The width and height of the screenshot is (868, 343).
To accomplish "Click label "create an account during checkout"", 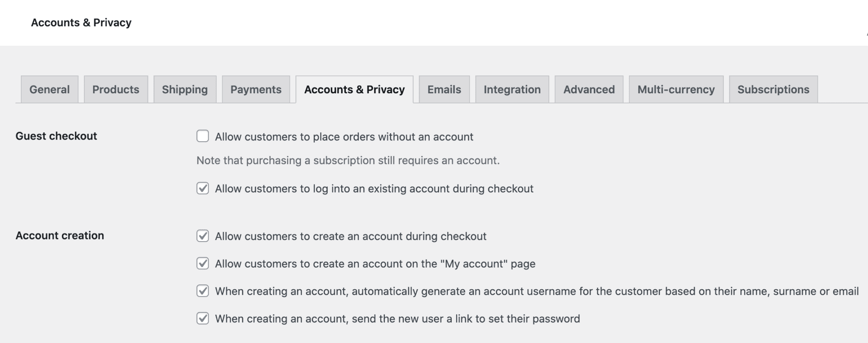I will [351, 236].
